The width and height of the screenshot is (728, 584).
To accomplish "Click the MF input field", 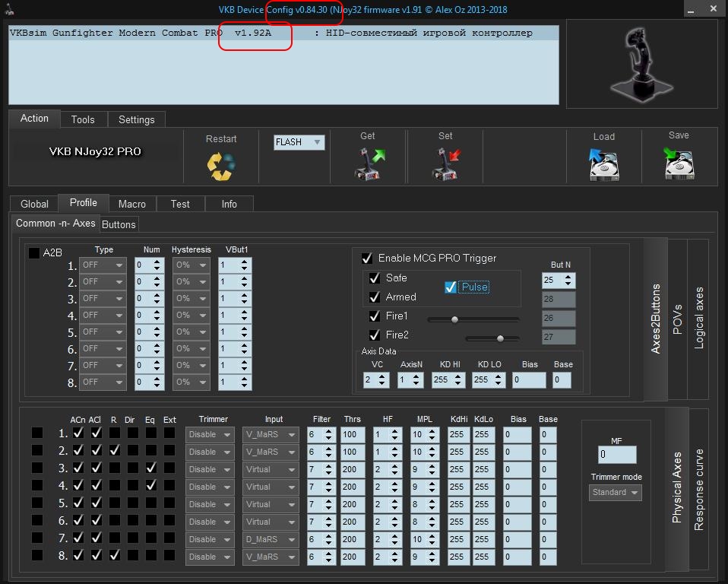I will 617,455.
